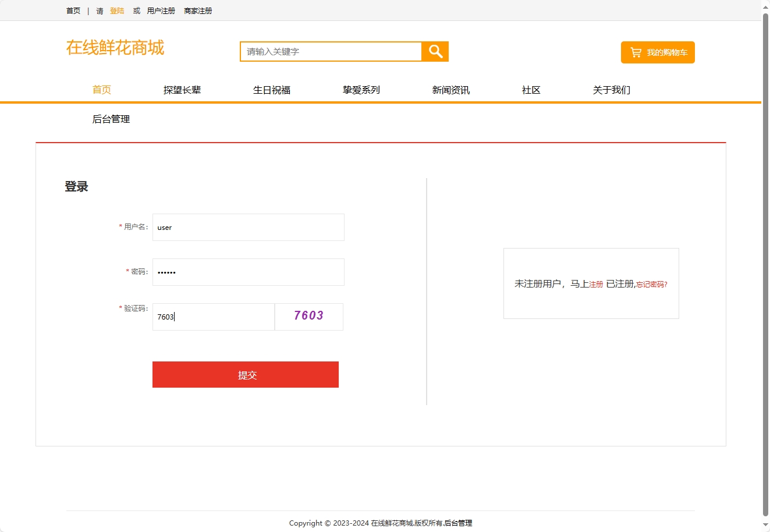Open the 新闻资讯 news section
Image resolution: width=770 pixels, height=532 pixels.
451,90
